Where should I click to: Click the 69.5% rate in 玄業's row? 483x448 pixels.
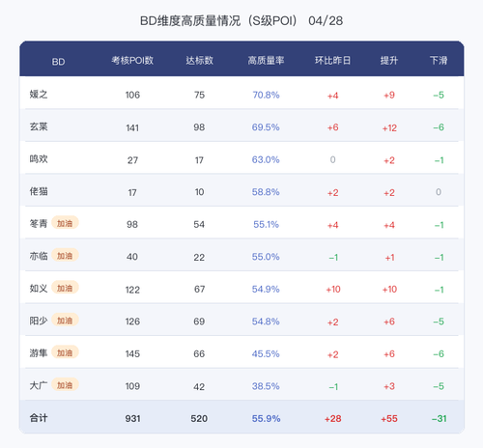point(266,127)
